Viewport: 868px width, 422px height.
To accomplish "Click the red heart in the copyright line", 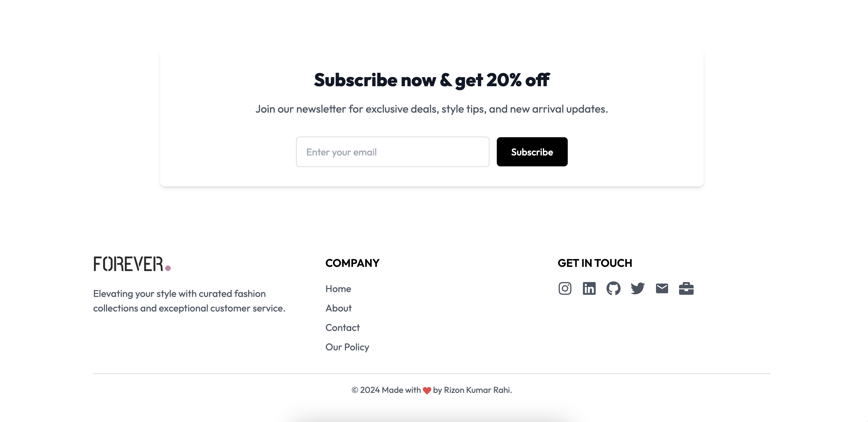I will point(427,390).
